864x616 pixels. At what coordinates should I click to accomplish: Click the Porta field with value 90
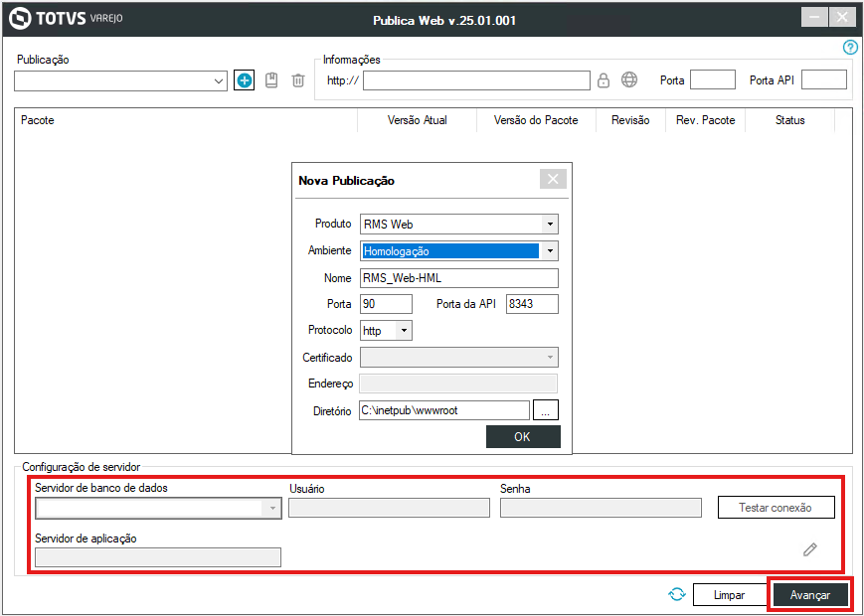pyautogui.click(x=386, y=304)
